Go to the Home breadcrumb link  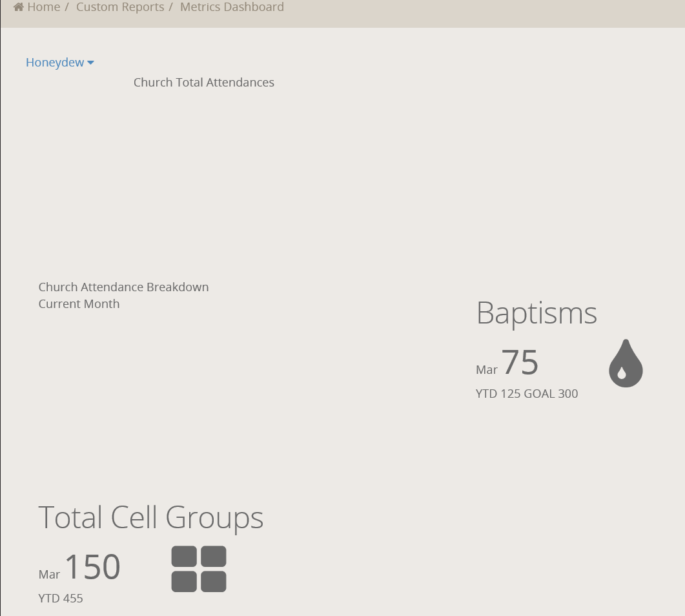click(x=43, y=7)
